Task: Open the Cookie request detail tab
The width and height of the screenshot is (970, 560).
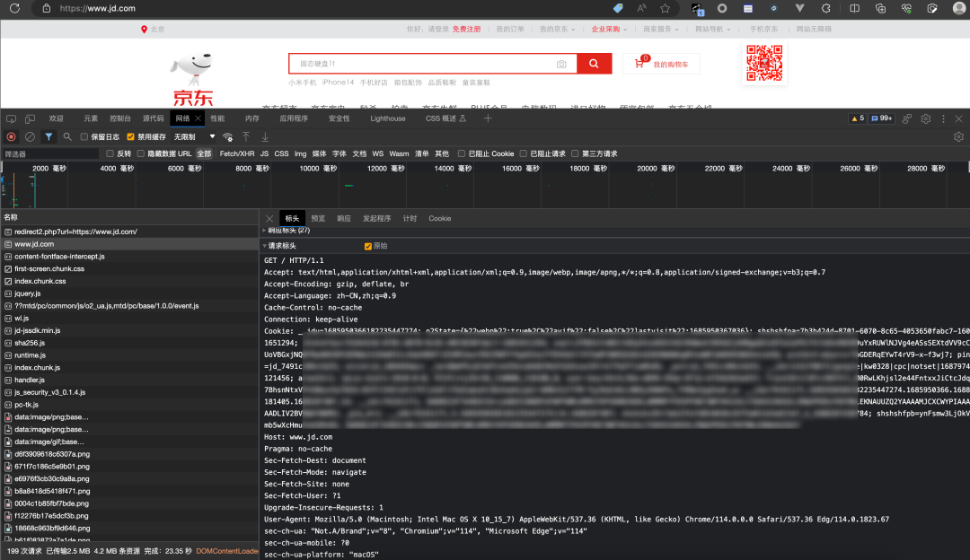Action: [x=440, y=218]
